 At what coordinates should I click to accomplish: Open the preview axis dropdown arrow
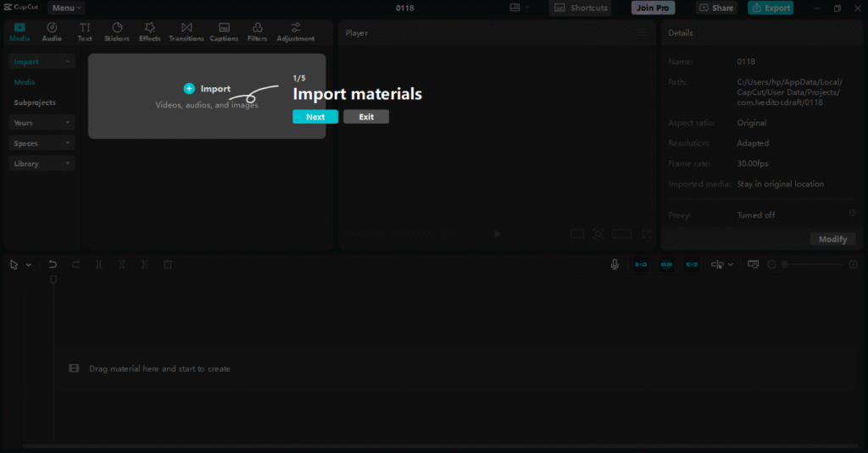click(730, 264)
